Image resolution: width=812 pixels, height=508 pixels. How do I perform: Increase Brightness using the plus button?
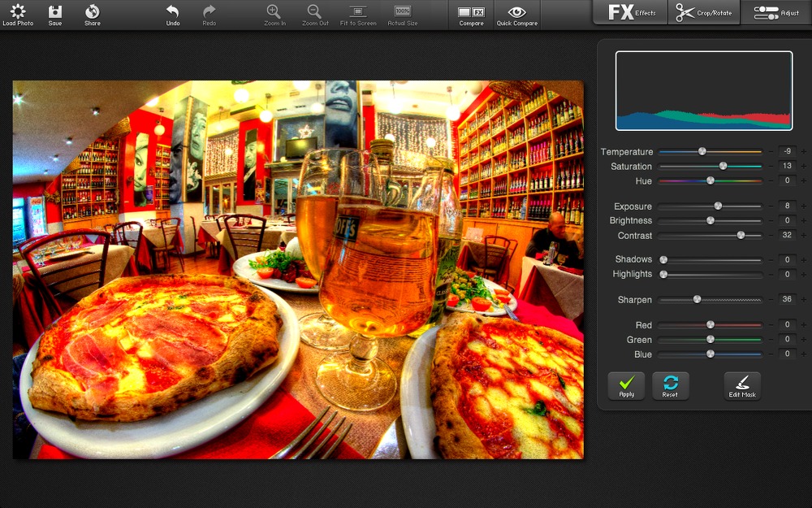[x=804, y=221]
